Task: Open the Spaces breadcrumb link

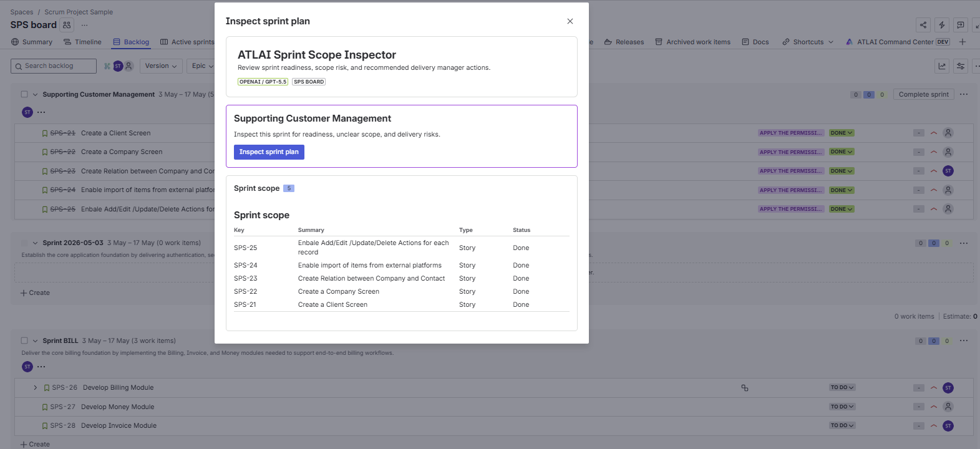Action: pyautogui.click(x=22, y=12)
